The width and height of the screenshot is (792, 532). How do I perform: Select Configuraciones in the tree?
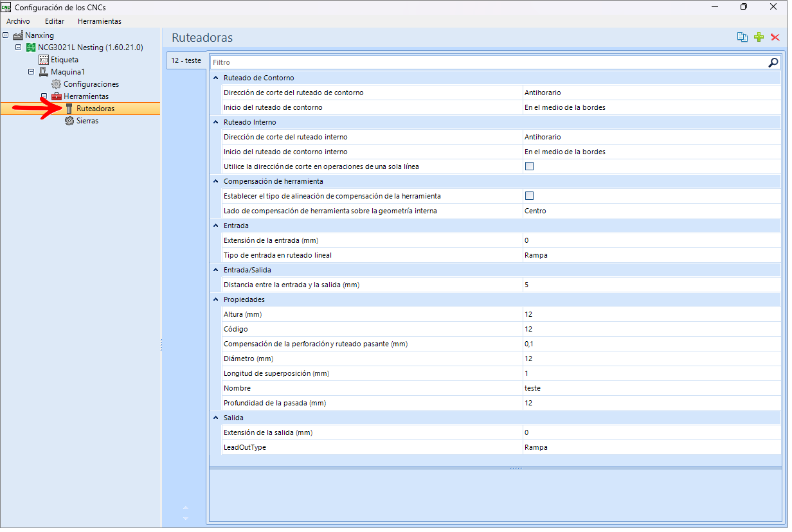pyautogui.click(x=91, y=84)
